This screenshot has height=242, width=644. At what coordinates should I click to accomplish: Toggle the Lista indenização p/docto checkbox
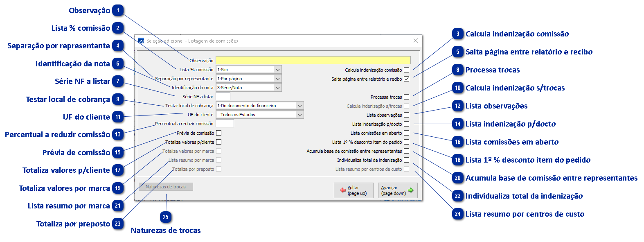click(x=406, y=124)
